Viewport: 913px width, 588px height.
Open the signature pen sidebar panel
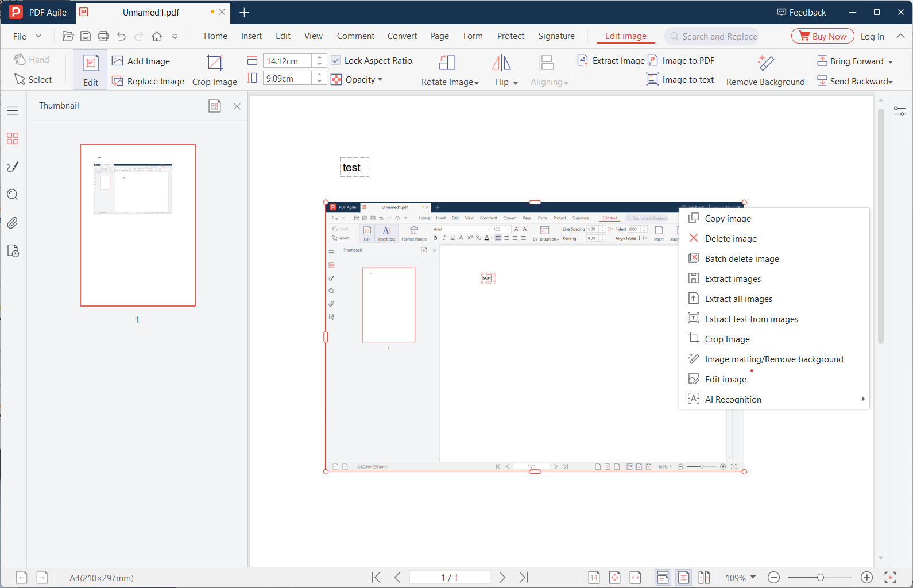(x=13, y=167)
